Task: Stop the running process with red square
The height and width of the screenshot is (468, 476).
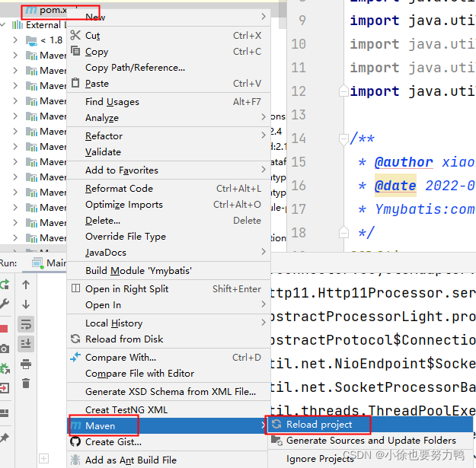Action: point(4,329)
